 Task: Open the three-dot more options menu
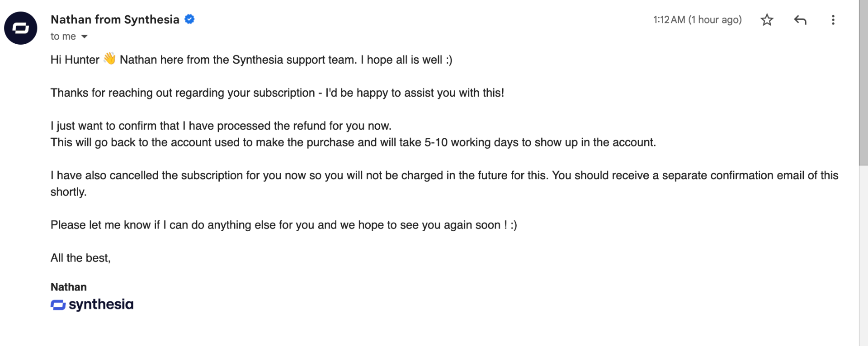[x=833, y=20]
